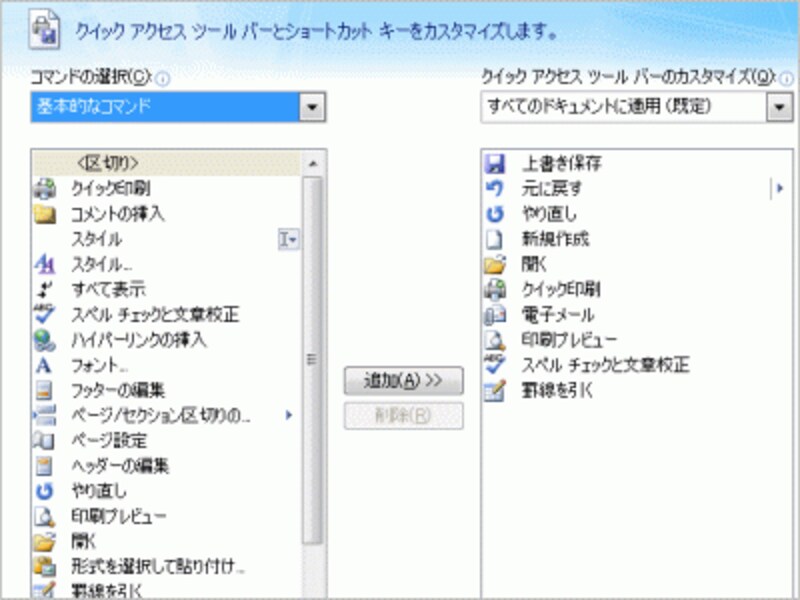Select スタイル row without icon in left list

[x=166, y=239]
